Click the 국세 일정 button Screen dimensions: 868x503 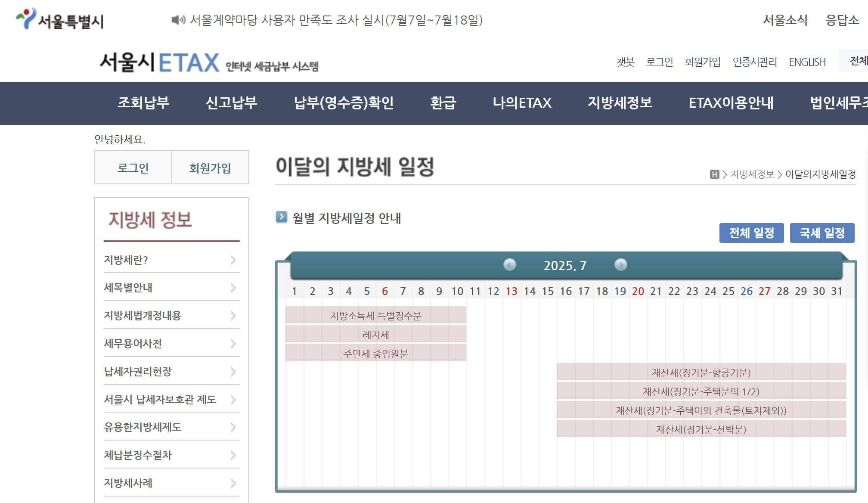click(x=822, y=233)
